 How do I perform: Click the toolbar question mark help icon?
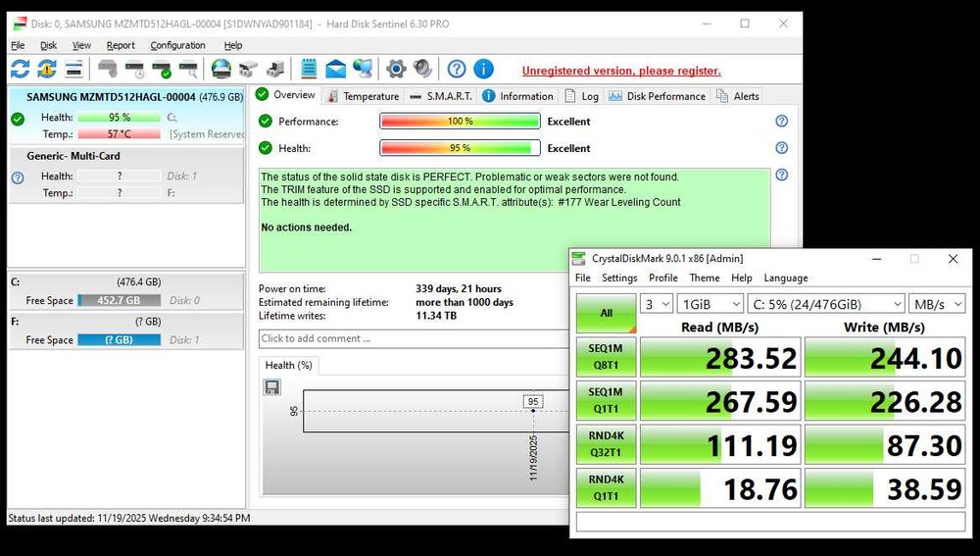pos(457,69)
